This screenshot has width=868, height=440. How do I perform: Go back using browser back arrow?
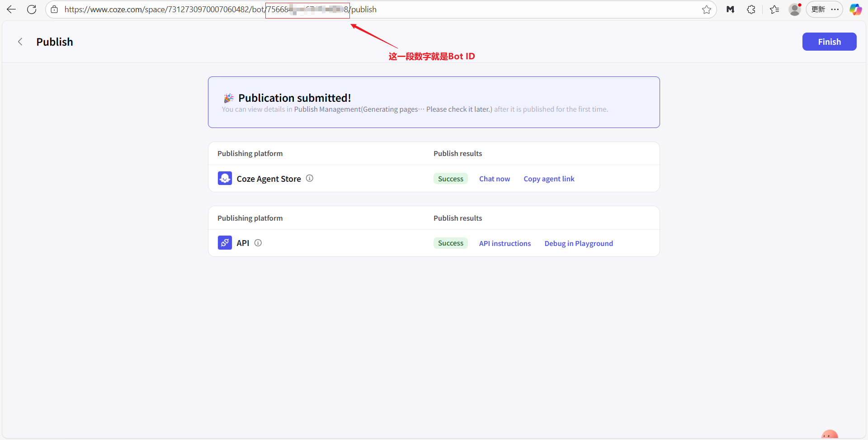point(11,9)
